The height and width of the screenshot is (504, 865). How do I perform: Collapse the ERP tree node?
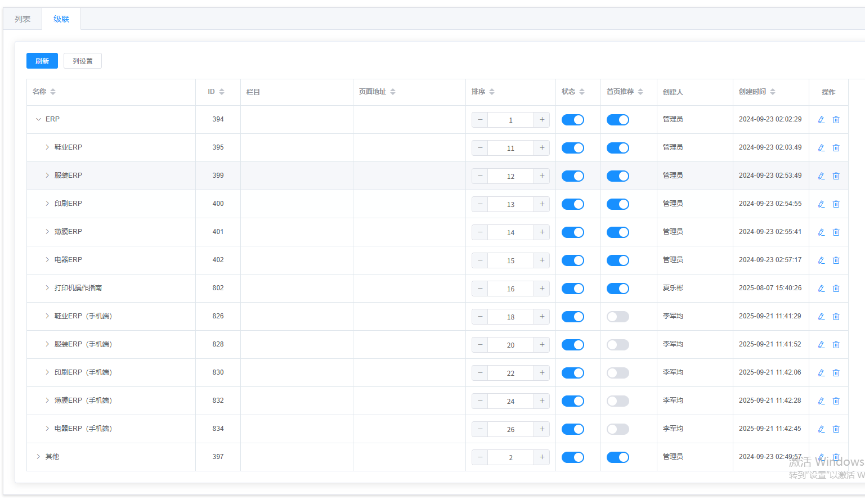(x=38, y=119)
